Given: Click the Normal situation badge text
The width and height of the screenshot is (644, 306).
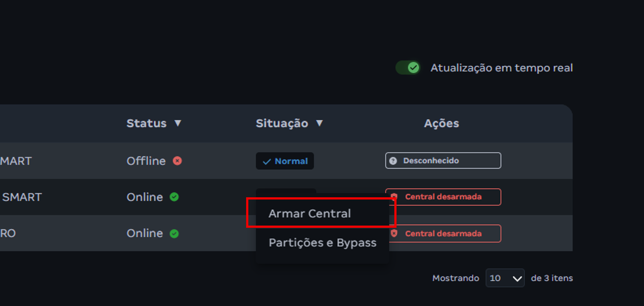Looking at the screenshot, I should [x=291, y=161].
